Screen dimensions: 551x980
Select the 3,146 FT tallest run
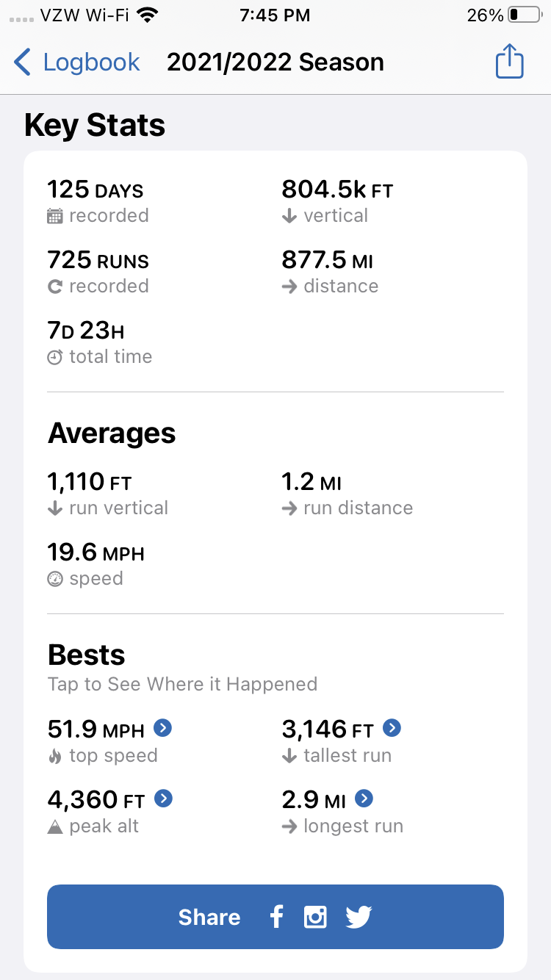(328, 729)
